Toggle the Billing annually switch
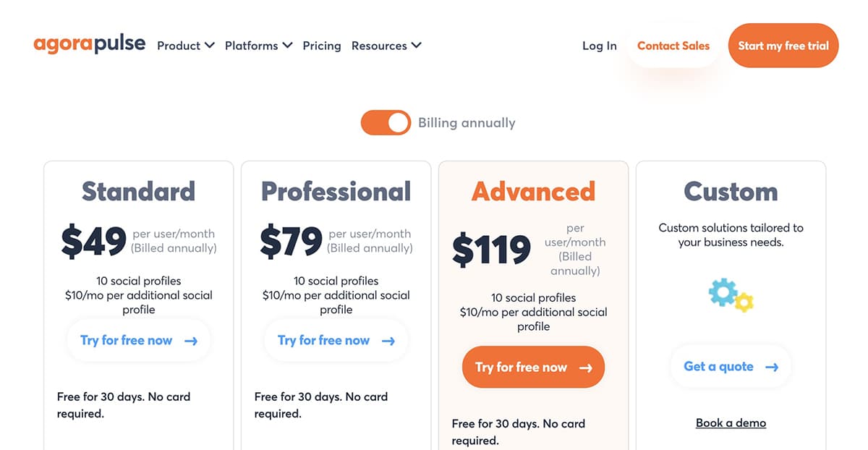Image resolution: width=868 pixels, height=450 pixels. (x=386, y=122)
